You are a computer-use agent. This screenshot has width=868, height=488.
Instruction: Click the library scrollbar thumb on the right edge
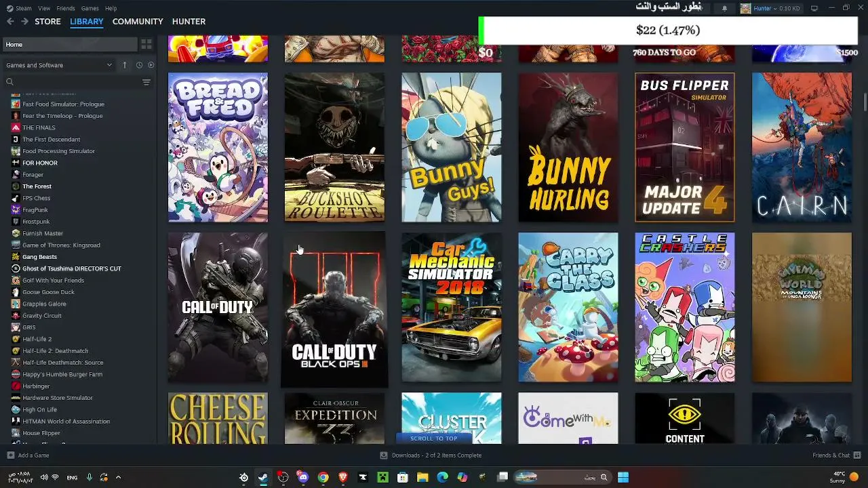tap(865, 101)
